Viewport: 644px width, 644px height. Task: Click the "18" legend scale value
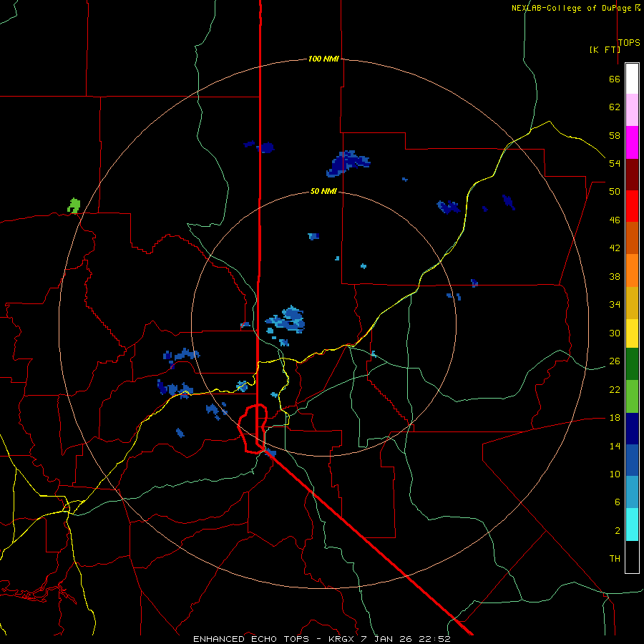point(615,418)
